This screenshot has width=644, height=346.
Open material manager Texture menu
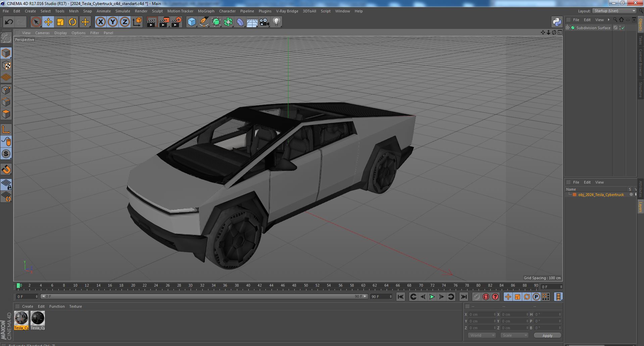(x=76, y=306)
